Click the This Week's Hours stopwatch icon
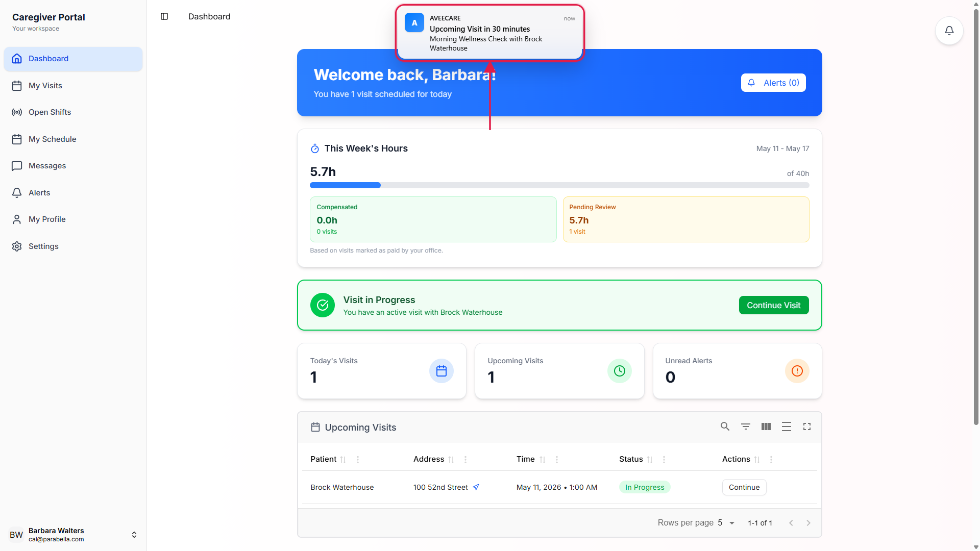Screen dimensions: 980x551 pos(315,148)
